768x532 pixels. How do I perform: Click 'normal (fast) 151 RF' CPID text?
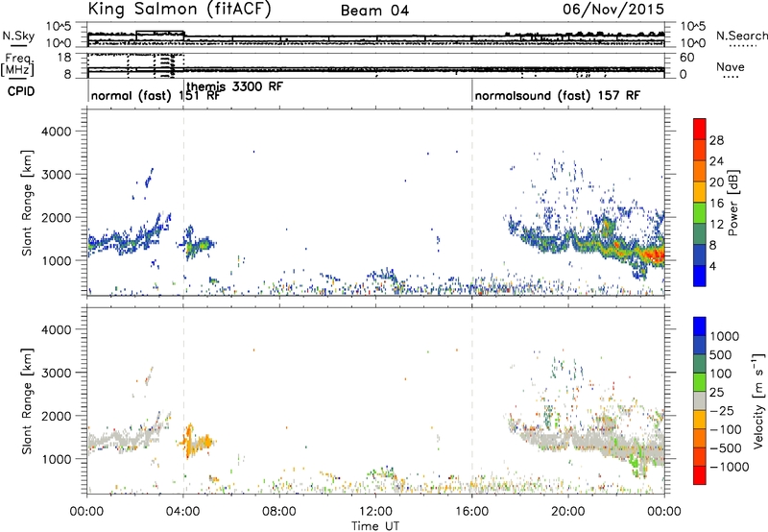click(x=156, y=95)
